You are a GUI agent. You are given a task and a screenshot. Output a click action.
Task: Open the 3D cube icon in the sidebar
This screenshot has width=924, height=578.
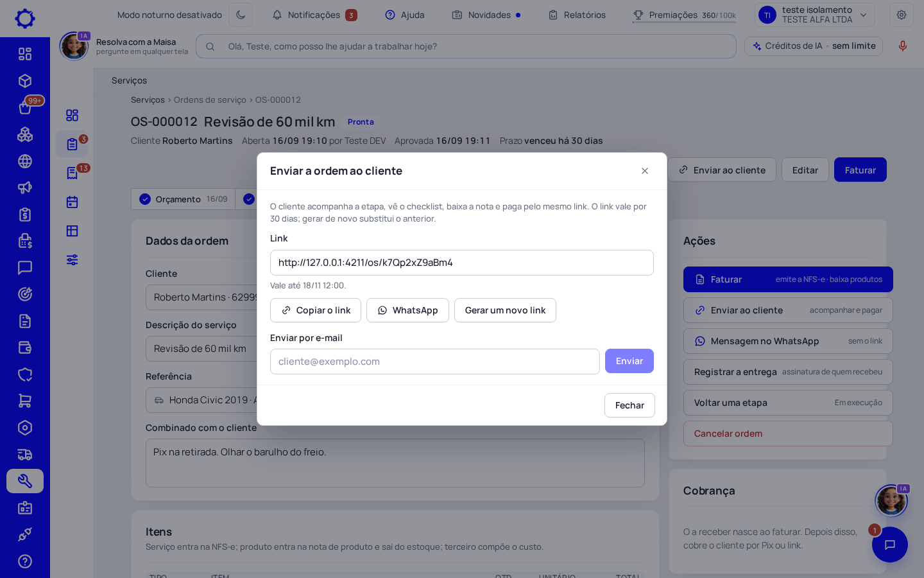(25, 81)
